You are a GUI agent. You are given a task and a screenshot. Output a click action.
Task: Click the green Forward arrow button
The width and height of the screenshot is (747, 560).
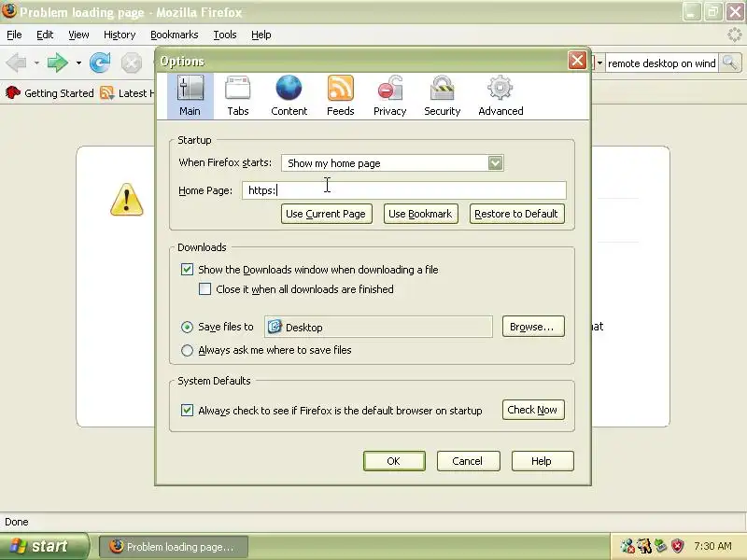(x=58, y=63)
